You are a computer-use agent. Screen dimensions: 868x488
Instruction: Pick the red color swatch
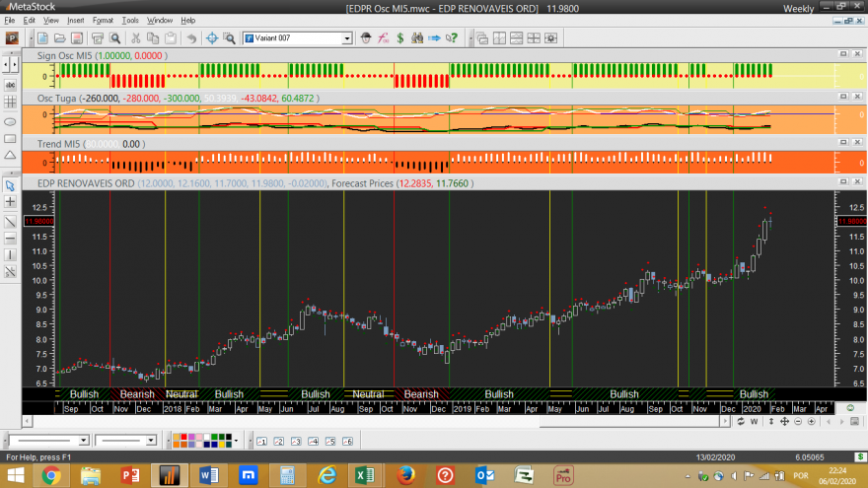click(x=183, y=437)
